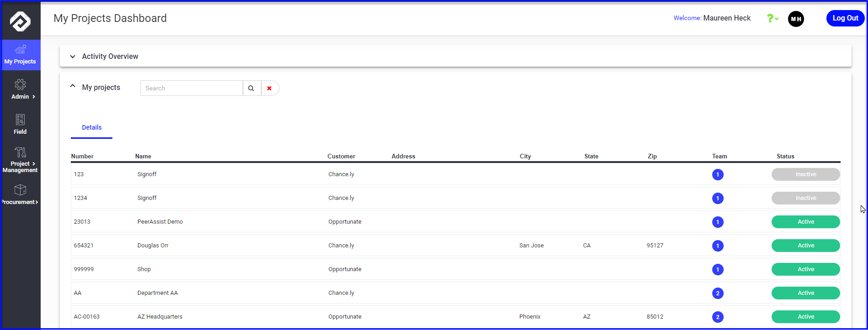
Task: Click team badge for Department AA
Action: click(x=718, y=293)
